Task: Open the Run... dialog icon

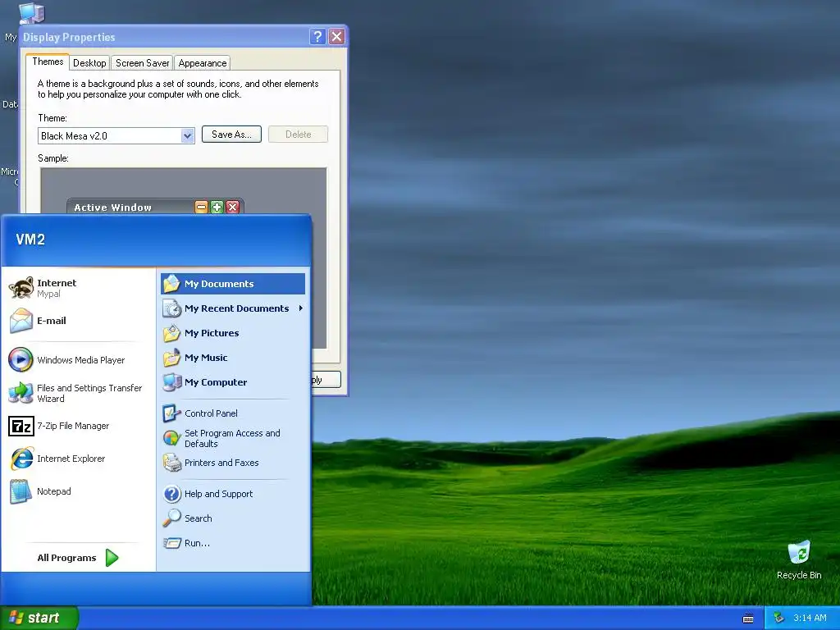Action: [172, 543]
